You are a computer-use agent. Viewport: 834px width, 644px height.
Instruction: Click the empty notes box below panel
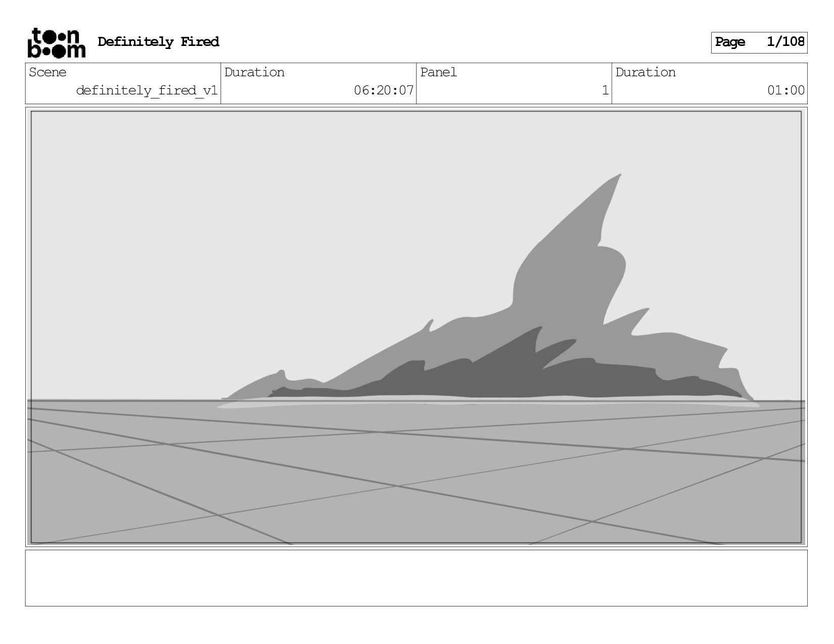pyautogui.click(x=416, y=578)
